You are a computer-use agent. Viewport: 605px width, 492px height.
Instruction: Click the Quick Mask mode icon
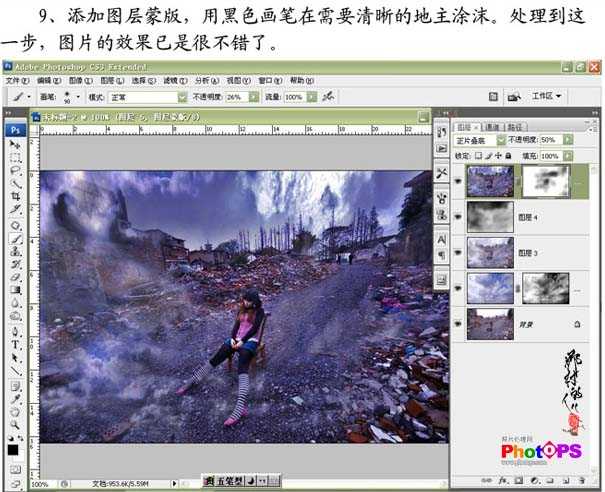(15, 470)
